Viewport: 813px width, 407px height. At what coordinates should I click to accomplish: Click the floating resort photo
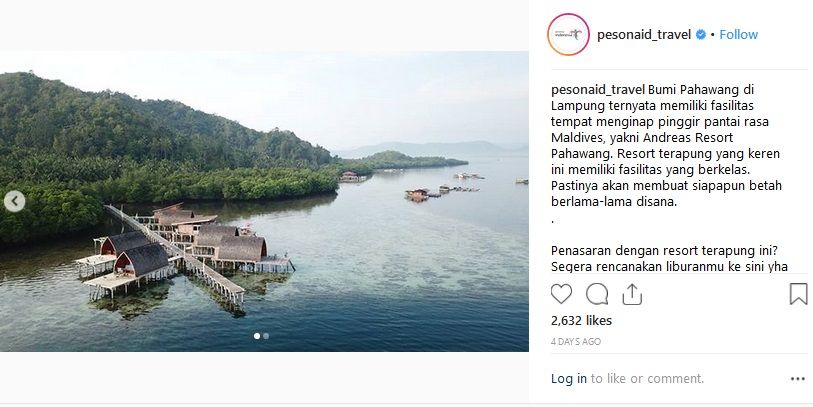point(264,200)
